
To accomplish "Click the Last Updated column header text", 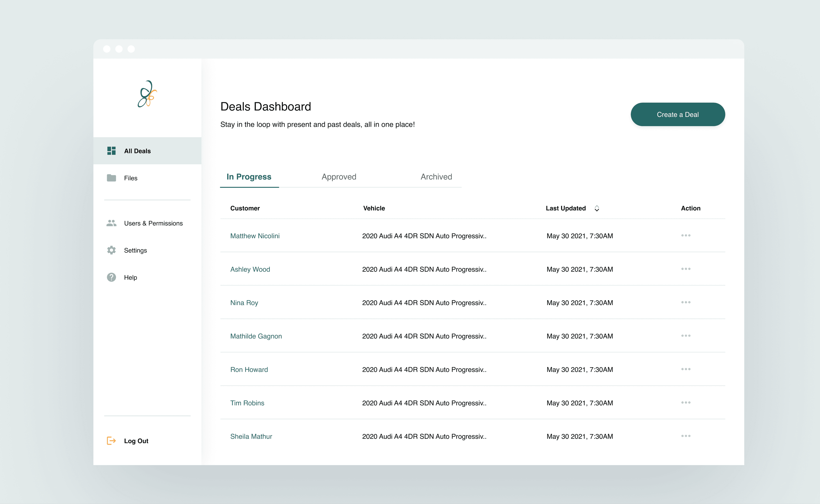I will tap(566, 208).
